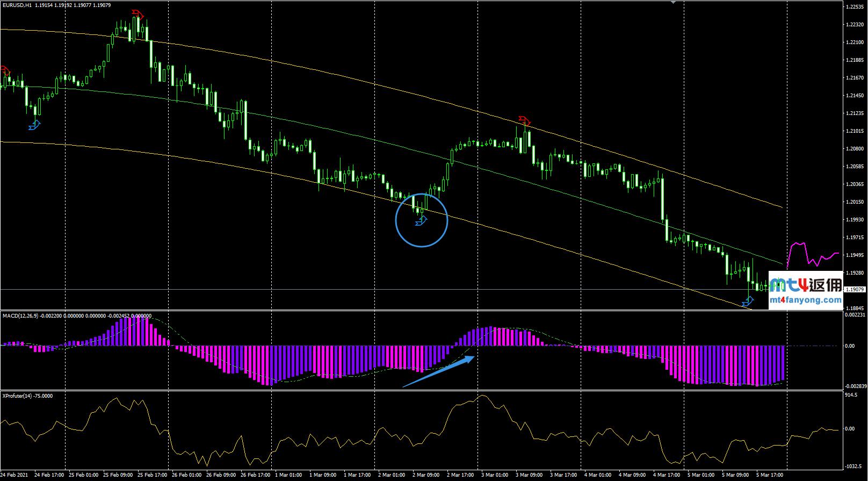Image resolution: width=868 pixels, height=481 pixels.
Task: Select the red sell arrow at chart's far left edge
Action: [5, 70]
